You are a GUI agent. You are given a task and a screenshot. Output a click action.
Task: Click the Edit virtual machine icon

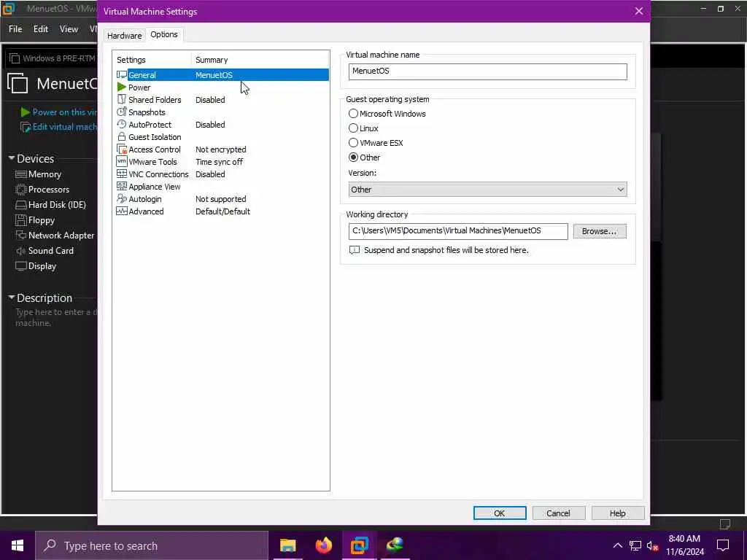coord(26,127)
